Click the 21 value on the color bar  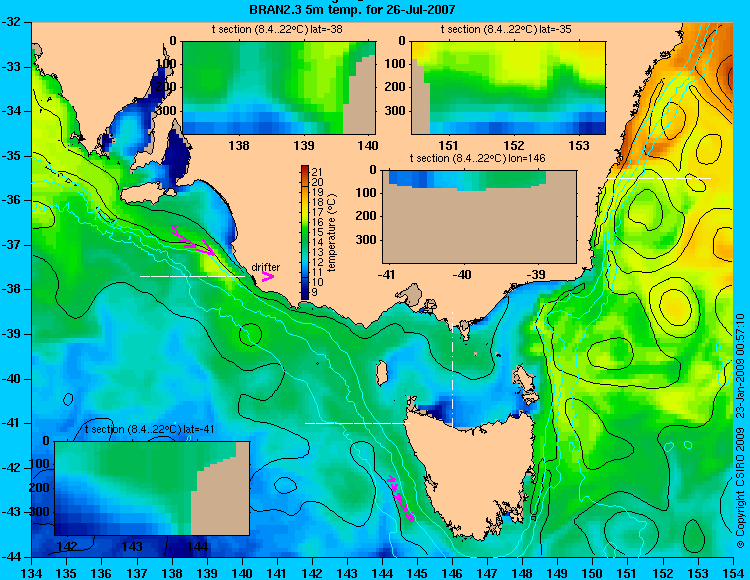[x=317, y=172]
